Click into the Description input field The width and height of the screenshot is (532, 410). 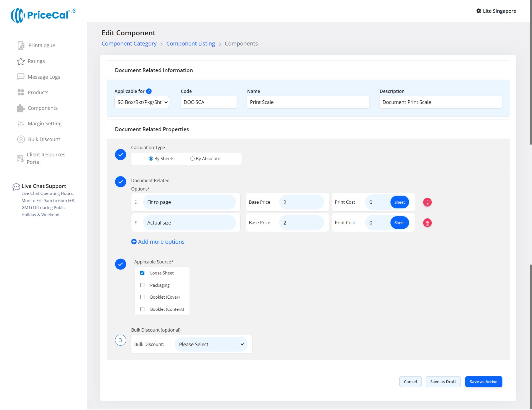[x=440, y=102]
